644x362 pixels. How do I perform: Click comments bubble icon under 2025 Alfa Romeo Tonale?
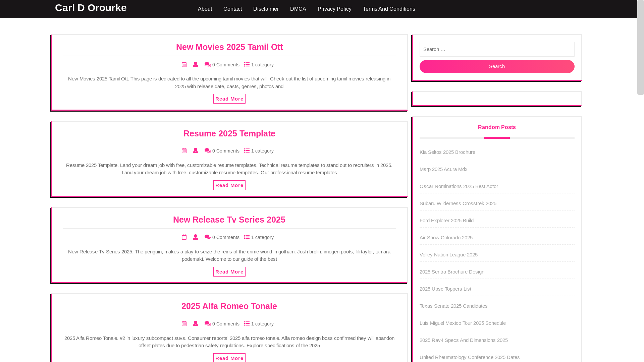click(208, 323)
